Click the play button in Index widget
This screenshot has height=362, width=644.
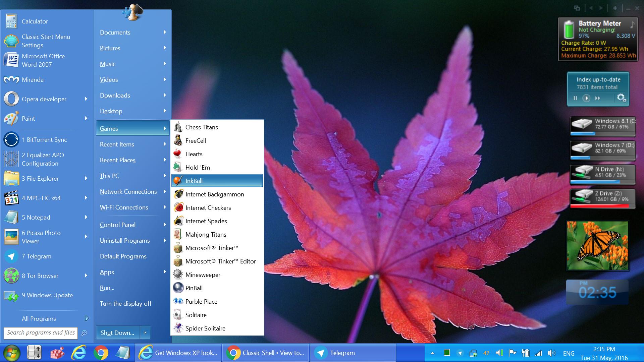(x=586, y=98)
